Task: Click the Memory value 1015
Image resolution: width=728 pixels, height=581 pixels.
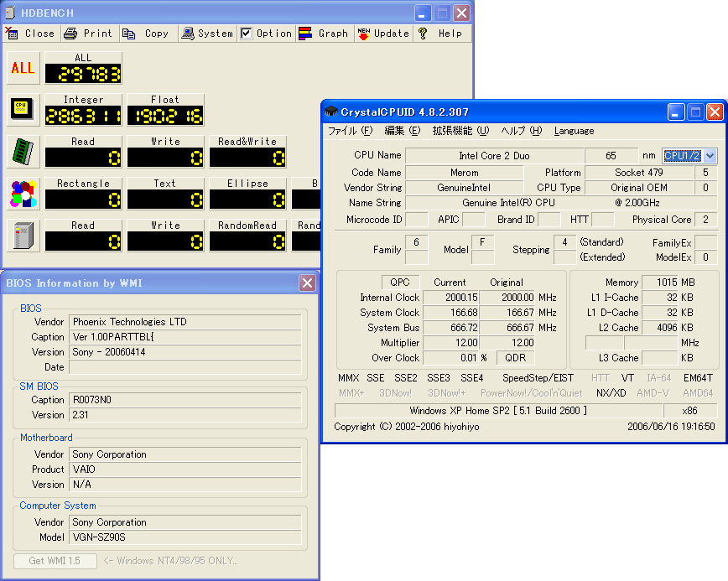Action: (660, 283)
